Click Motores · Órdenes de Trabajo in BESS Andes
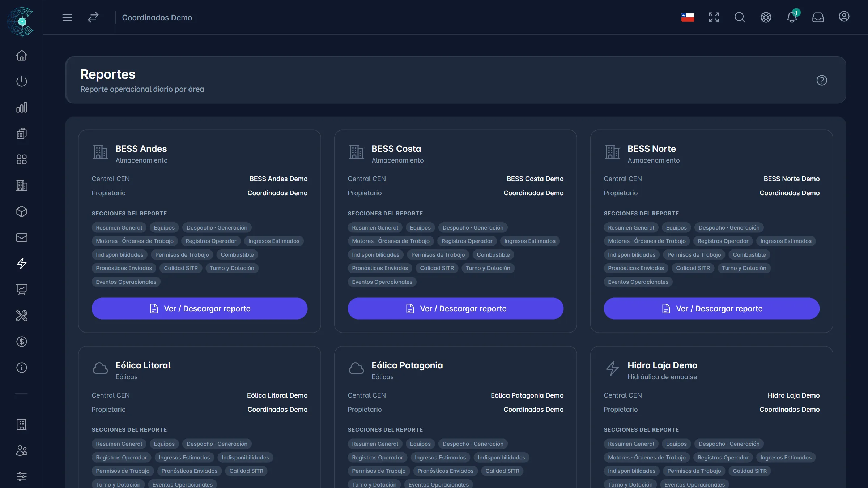The width and height of the screenshot is (868, 488). coord(135,241)
